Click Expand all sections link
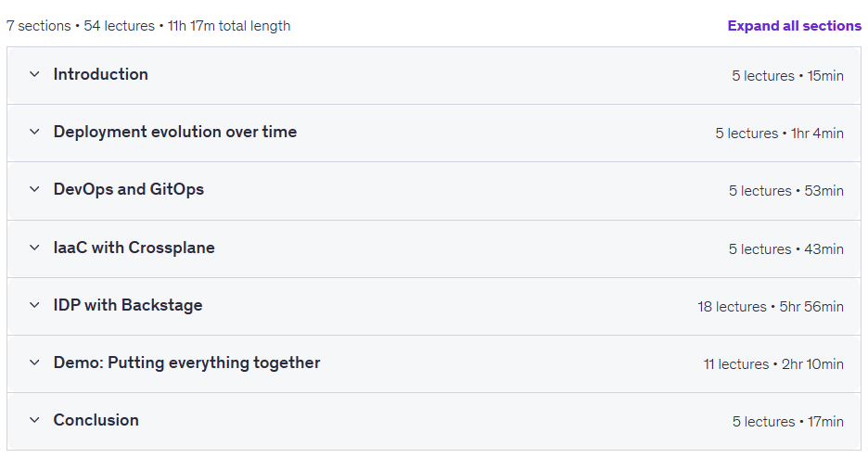 (795, 26)
